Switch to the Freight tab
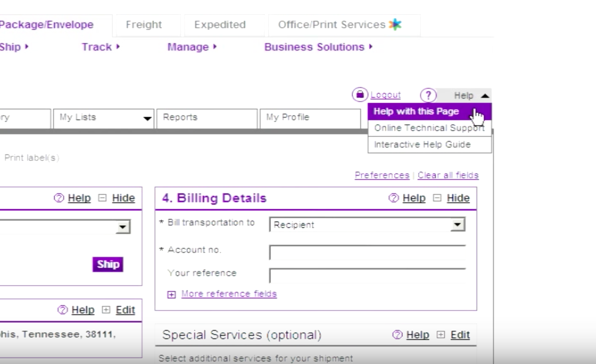Viewport: 596px width, 364px height. coord(144,24)
